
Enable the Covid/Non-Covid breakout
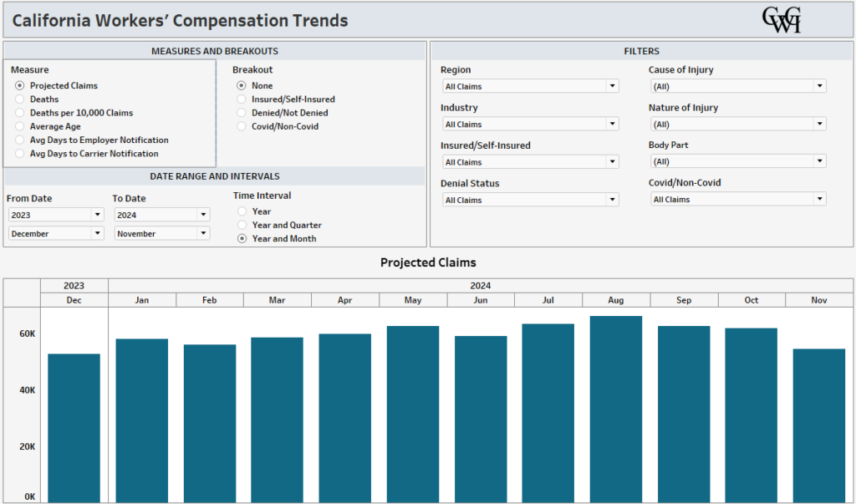[242, 126]
